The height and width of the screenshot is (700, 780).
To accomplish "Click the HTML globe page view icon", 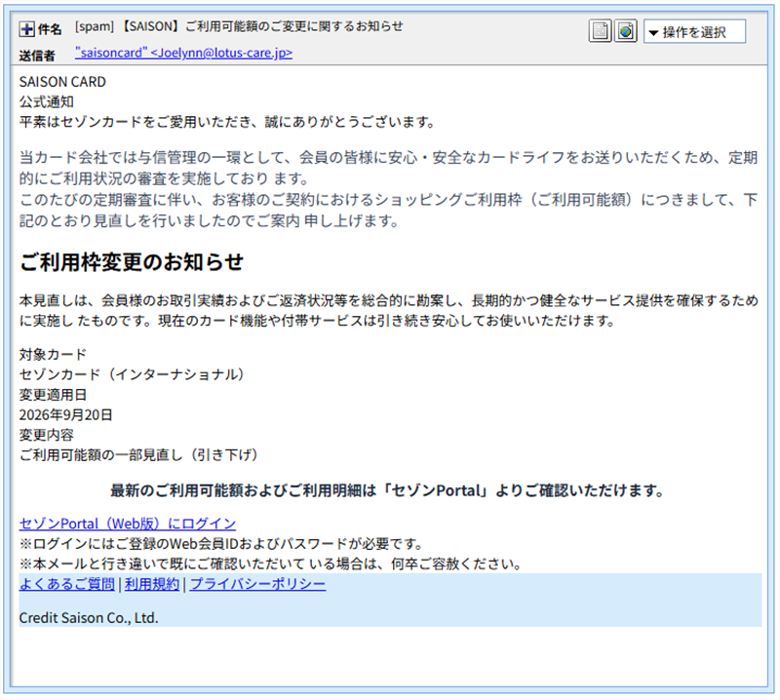I will [625, 31].
